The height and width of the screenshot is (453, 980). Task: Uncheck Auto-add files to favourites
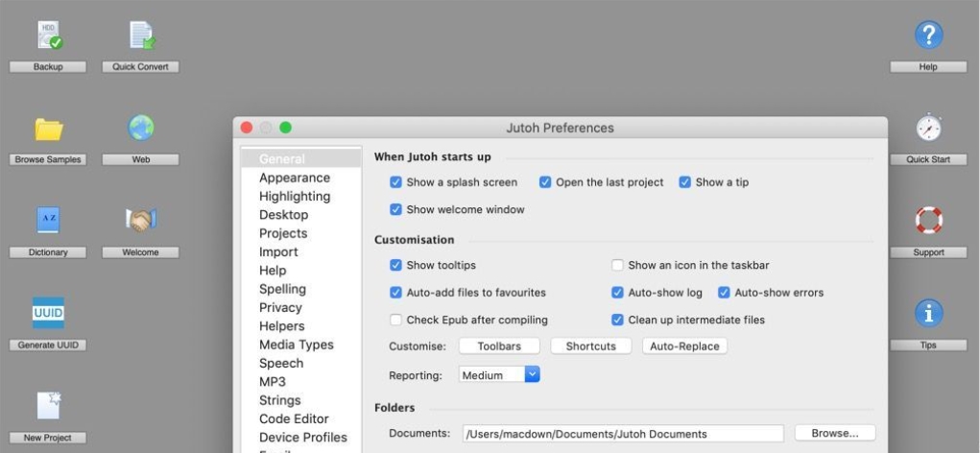pos(395,293)
